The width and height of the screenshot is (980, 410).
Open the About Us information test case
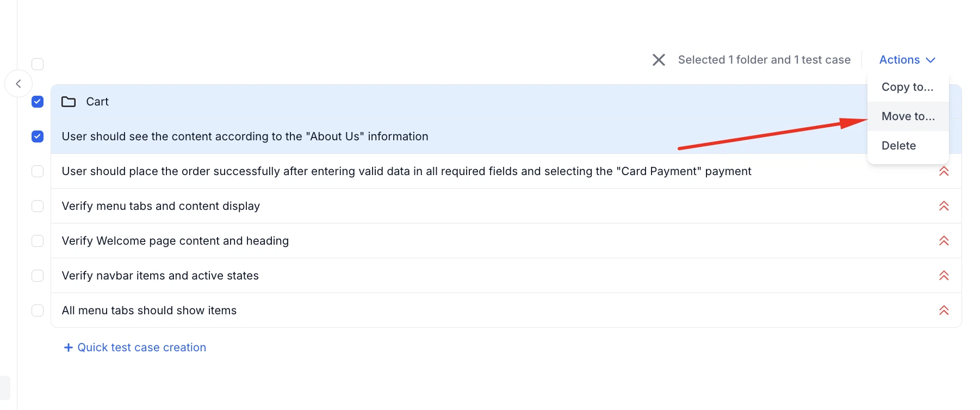245,136
